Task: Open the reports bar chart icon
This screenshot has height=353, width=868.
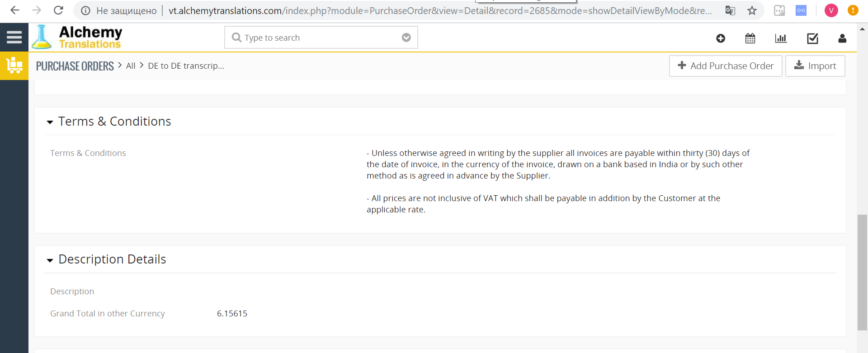Action: (x=781, y=38)
